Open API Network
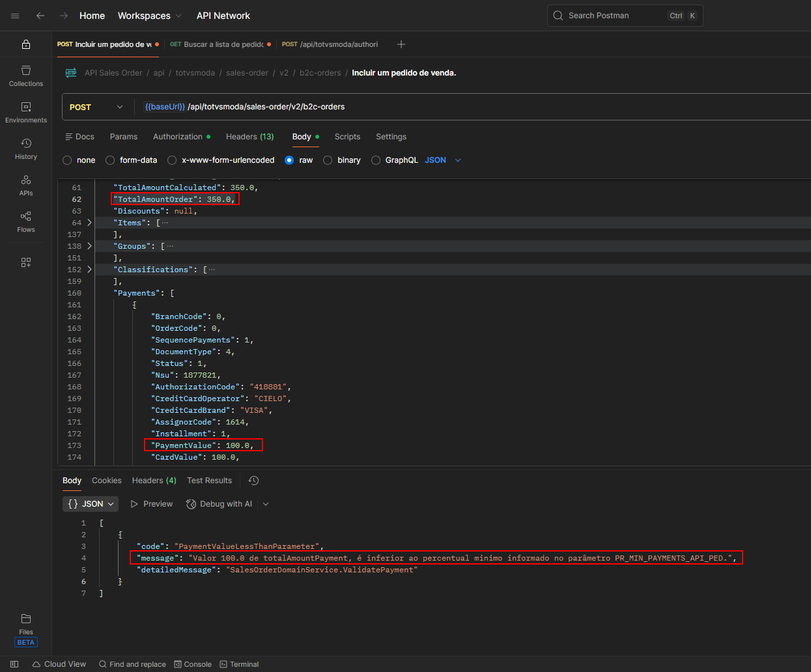Image resolution: width=811 pixels, height=672 pixels. click(x=223, y=16)
